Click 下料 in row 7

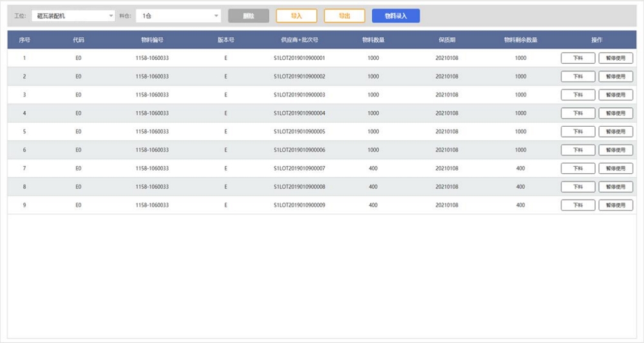(x=578, y=169)
